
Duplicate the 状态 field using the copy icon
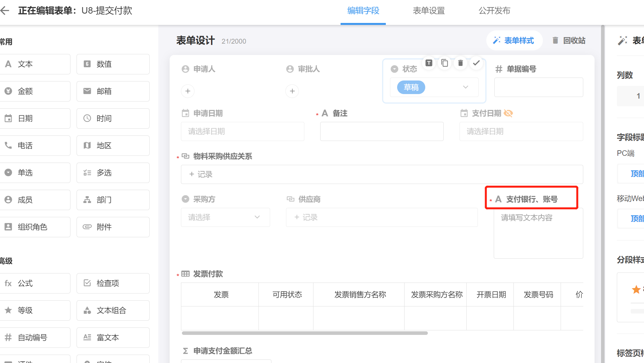[444, 63]
